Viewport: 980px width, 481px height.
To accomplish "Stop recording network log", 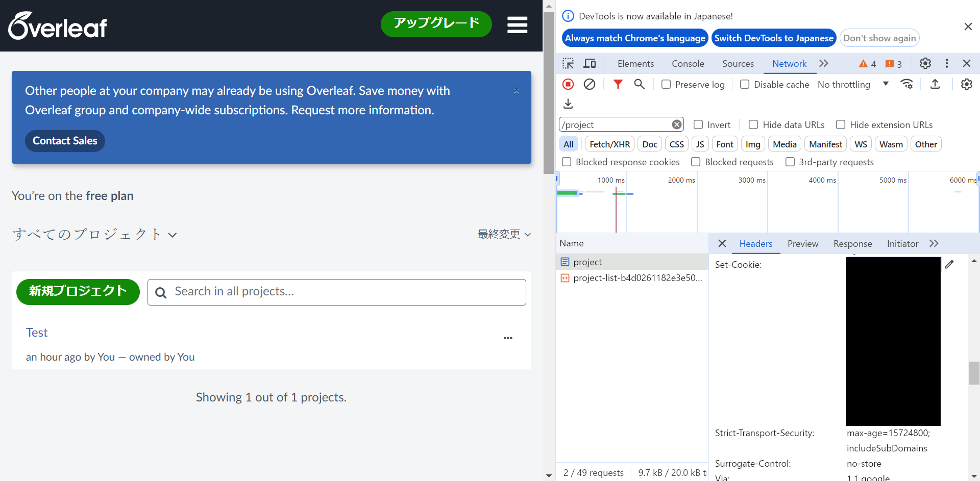I will pos(568,84).
